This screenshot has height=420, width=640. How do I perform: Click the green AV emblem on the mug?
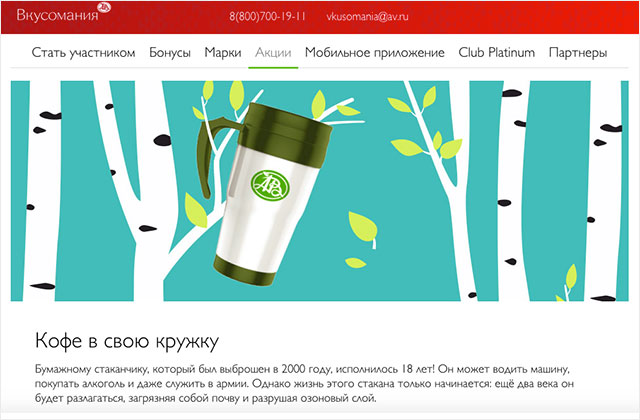pyautogui.click(x=270, y=186)
